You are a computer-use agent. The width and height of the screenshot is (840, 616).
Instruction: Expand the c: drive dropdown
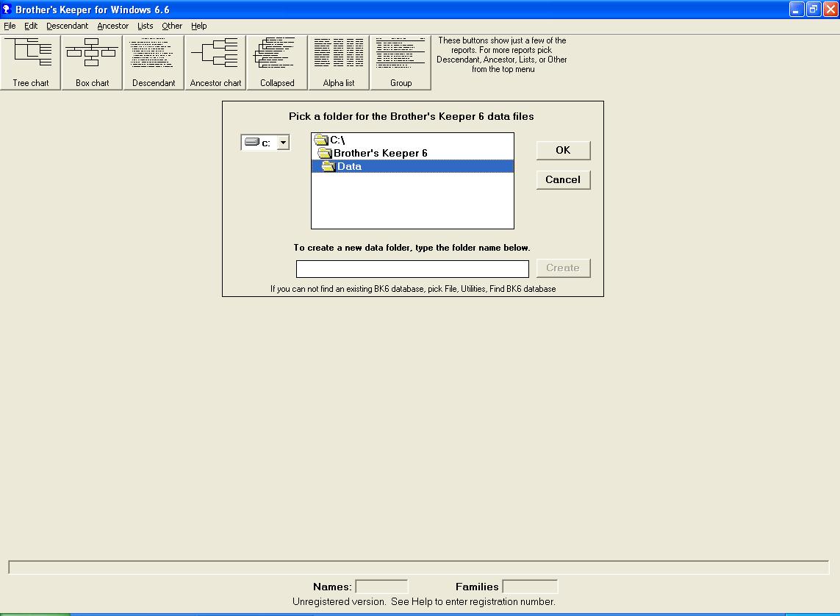pos(283,143)
